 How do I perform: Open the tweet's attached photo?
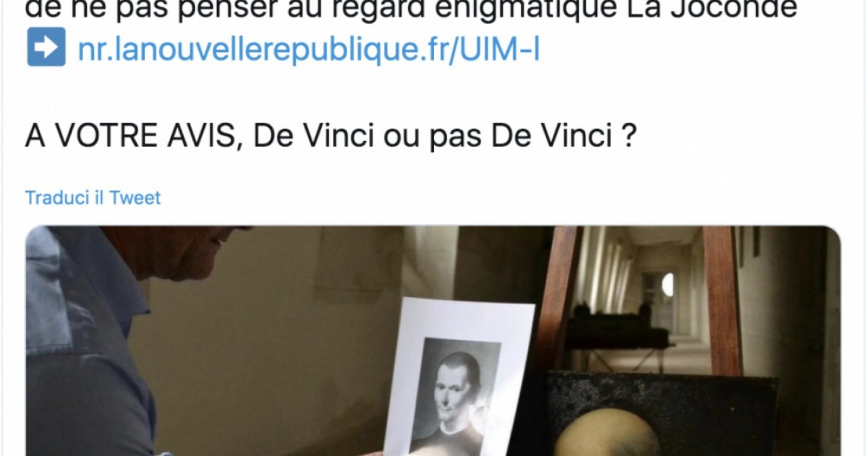[x=433, y=341]
